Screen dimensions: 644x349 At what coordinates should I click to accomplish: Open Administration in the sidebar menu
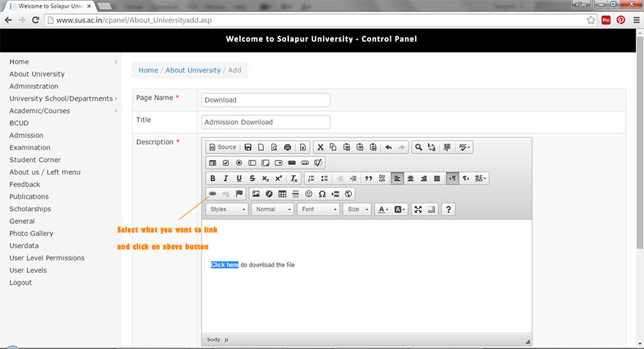tap(33, 87)
